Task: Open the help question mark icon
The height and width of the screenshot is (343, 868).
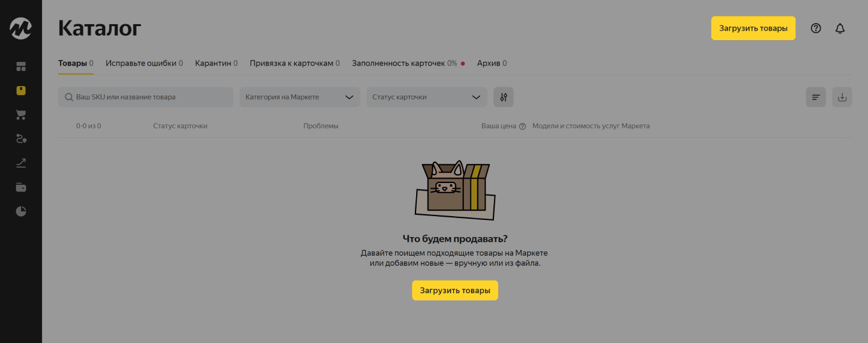Action: pyautogui.click(x=816, y=28)
